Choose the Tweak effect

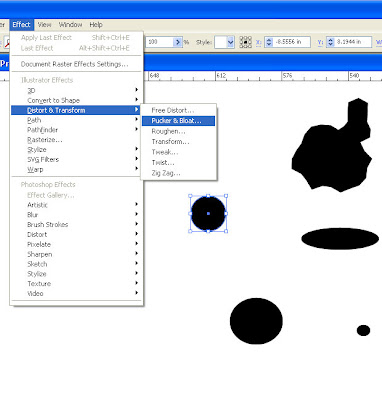pos(179,152)
